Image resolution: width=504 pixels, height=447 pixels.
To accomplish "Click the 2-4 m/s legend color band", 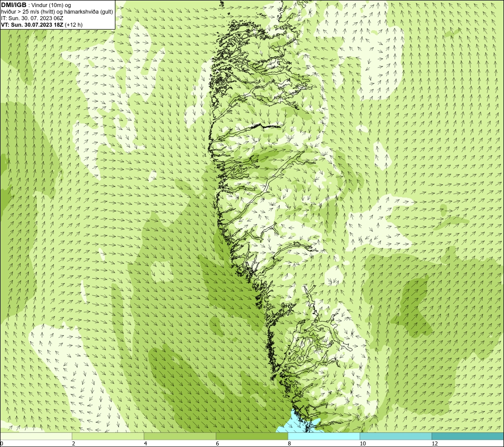I will point(108,436).
